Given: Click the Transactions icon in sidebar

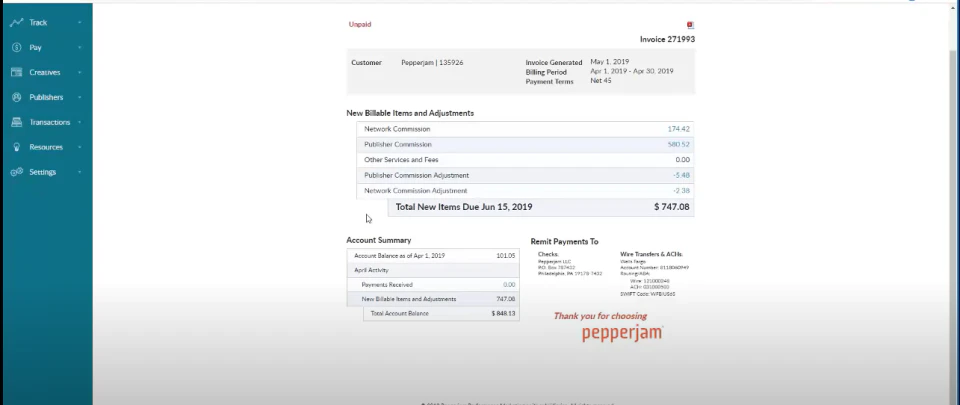Looking at the screenshot, I should 17,122.
